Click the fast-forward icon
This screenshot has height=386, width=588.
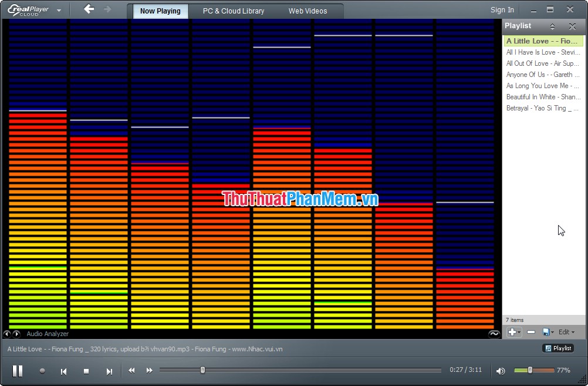click(149, 371)
